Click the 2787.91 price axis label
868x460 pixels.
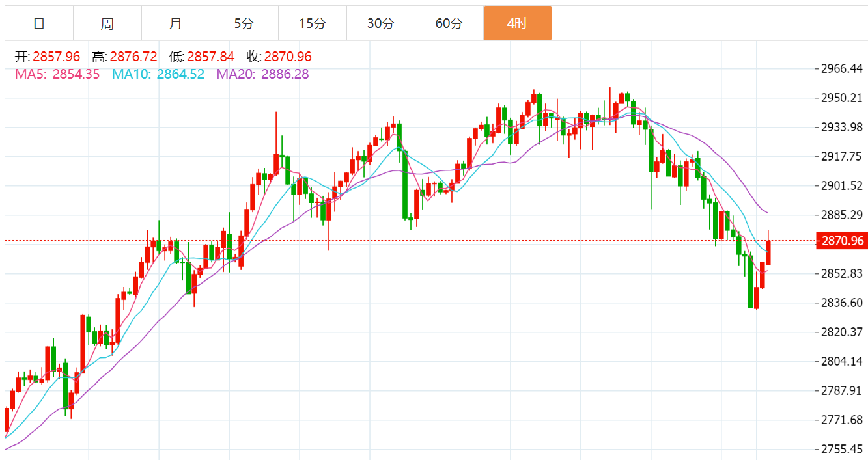coord(843,390)
